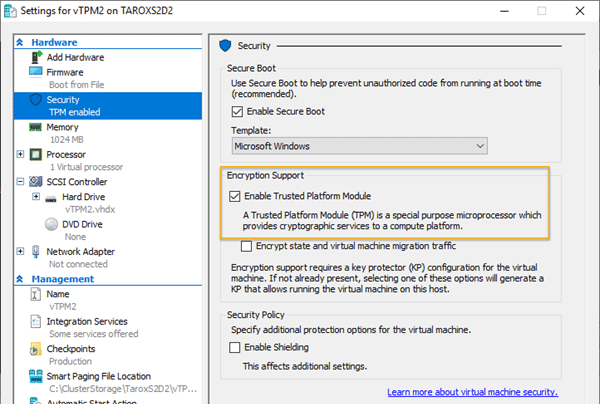Toggle Enable Trusted Platform Module checkbox
Image resolution: width=600 pixels, height=404 pixels.
(x=235, y=196)
